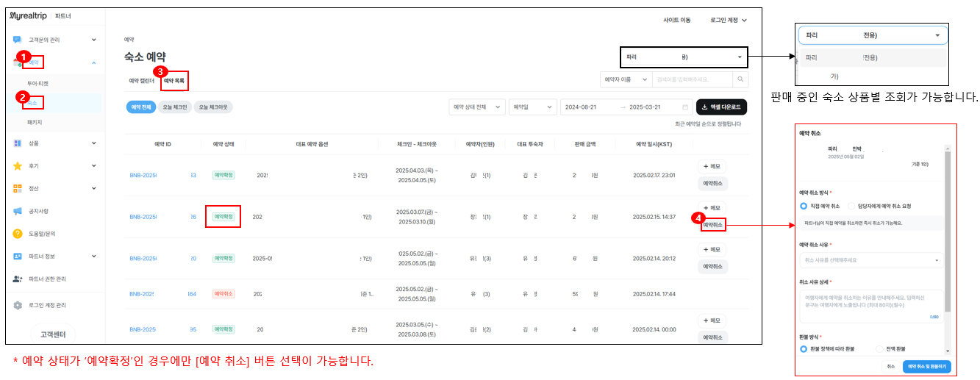Click the 공지사항 megaphone icon

pyautogui.click(x=17, y=212)
